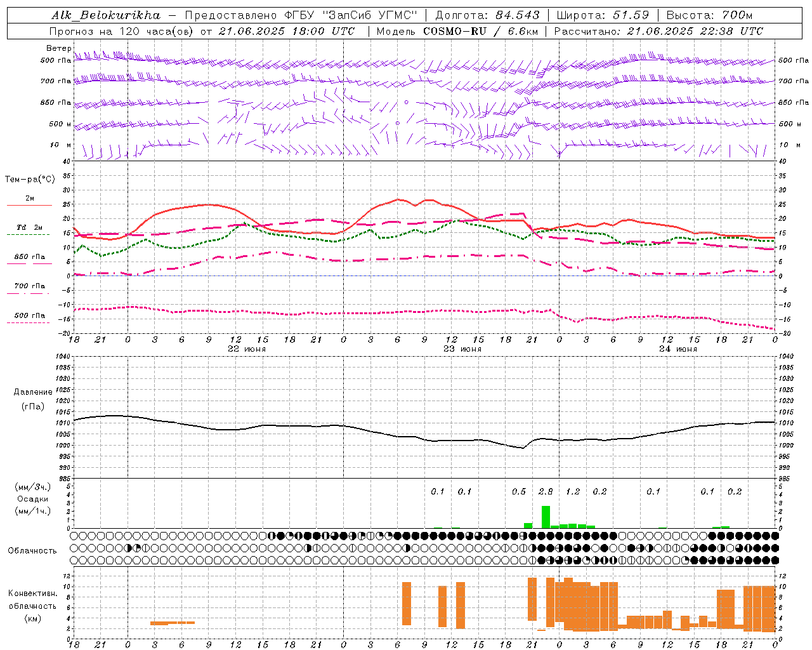Click the first cloud circle in the top cloudiness row
Image resolution: width=812 pixels, height=650 pixels.
(77, 536)
